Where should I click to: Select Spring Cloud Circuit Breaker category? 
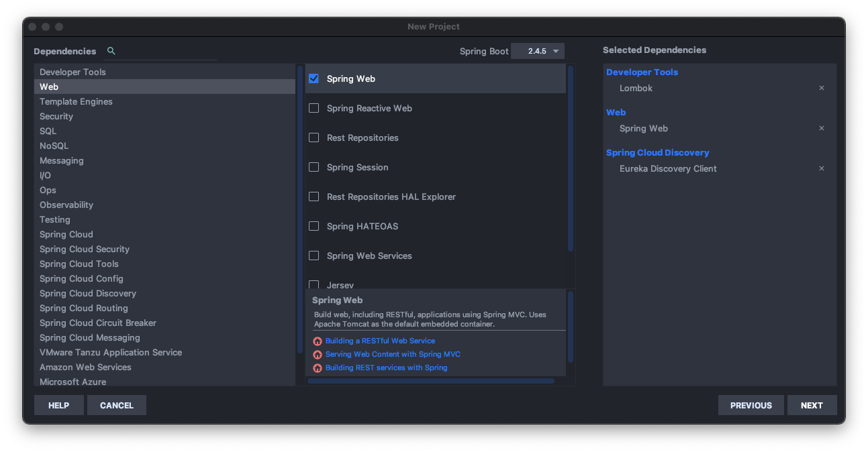(x=164, y=323)
